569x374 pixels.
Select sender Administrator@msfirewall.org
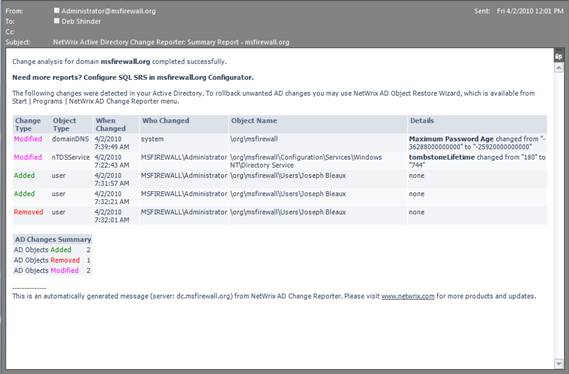109,11
